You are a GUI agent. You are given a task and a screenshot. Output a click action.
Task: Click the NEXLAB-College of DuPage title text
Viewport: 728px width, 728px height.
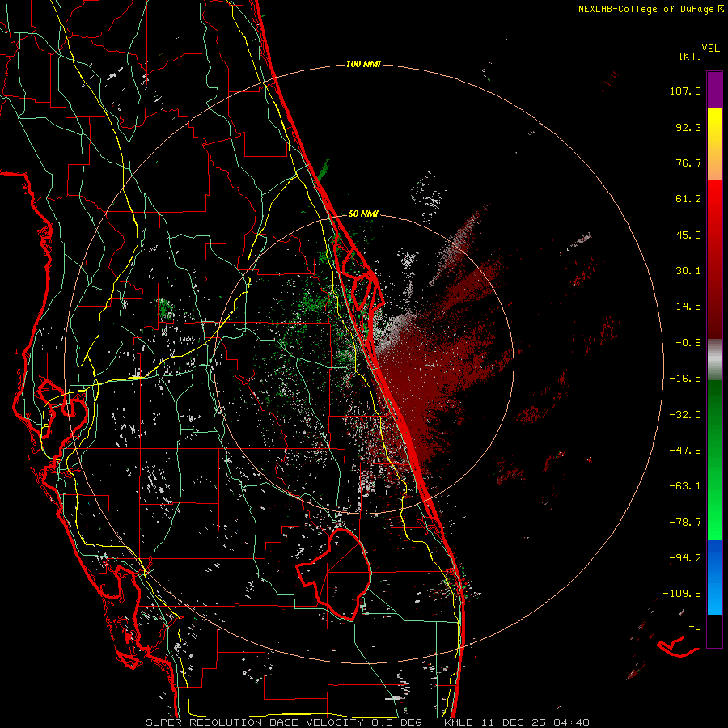pyautogui.click(x=645, y=9)
